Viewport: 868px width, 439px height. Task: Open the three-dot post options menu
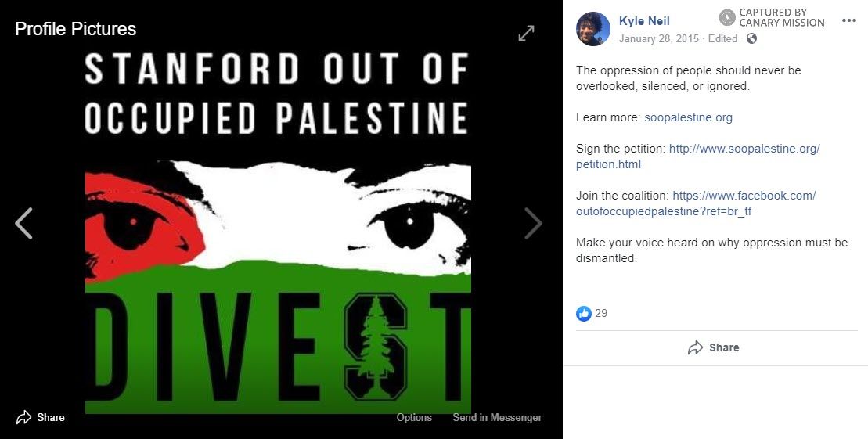pos(849,21)
